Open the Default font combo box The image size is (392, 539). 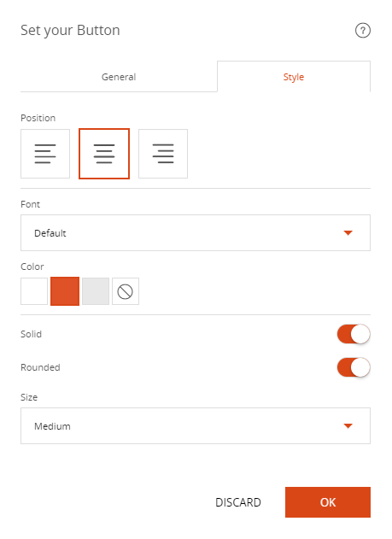tap(196, 232)
